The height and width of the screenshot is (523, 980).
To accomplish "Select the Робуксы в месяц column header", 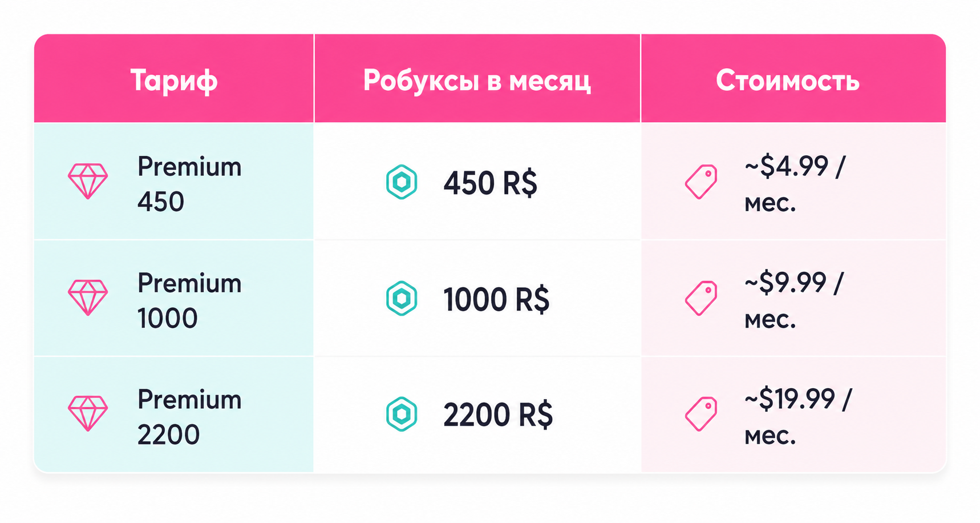I will [x=477, y=79].
